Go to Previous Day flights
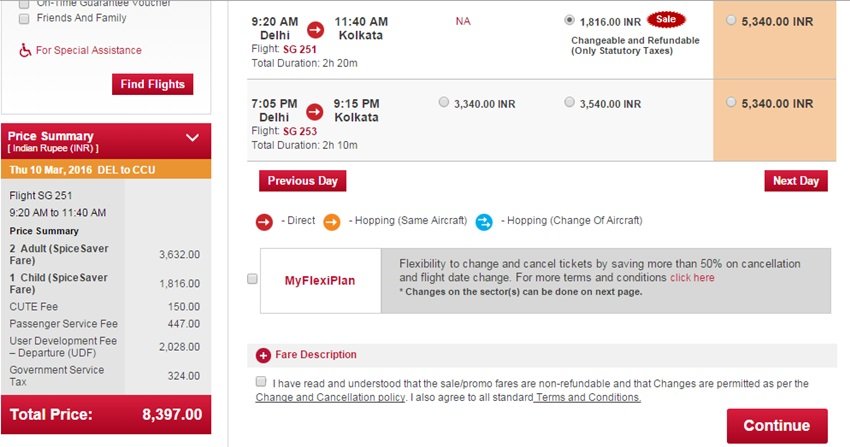 point(302,181)
